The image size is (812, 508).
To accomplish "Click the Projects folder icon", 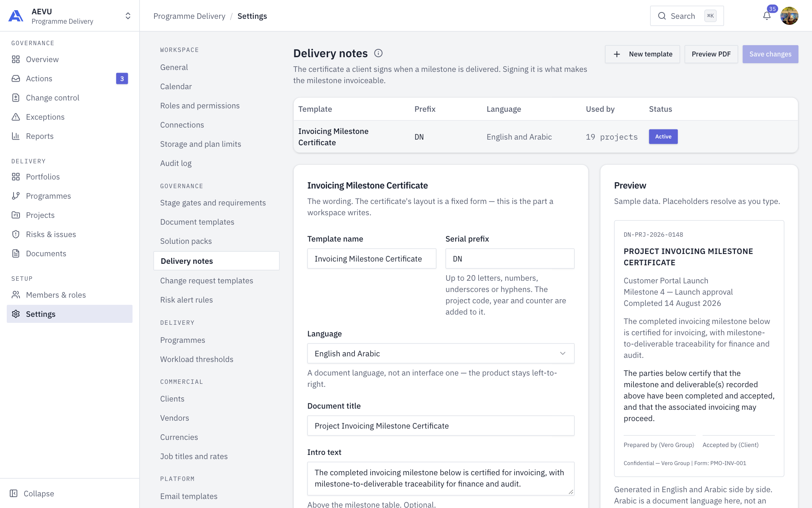I will coord(16,215).
